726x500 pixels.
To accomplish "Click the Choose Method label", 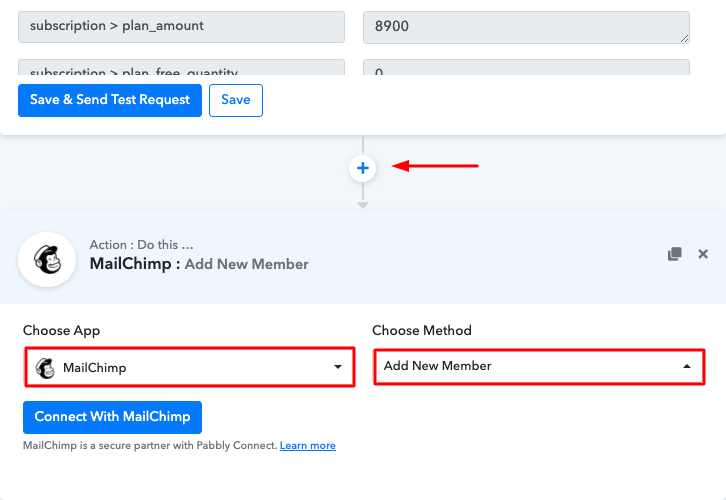I will 422,330.
